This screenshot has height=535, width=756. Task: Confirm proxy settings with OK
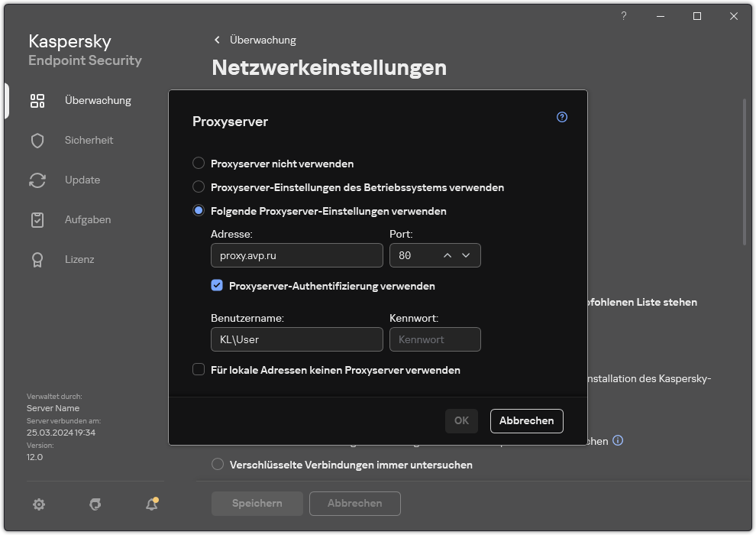pos(461,420)
